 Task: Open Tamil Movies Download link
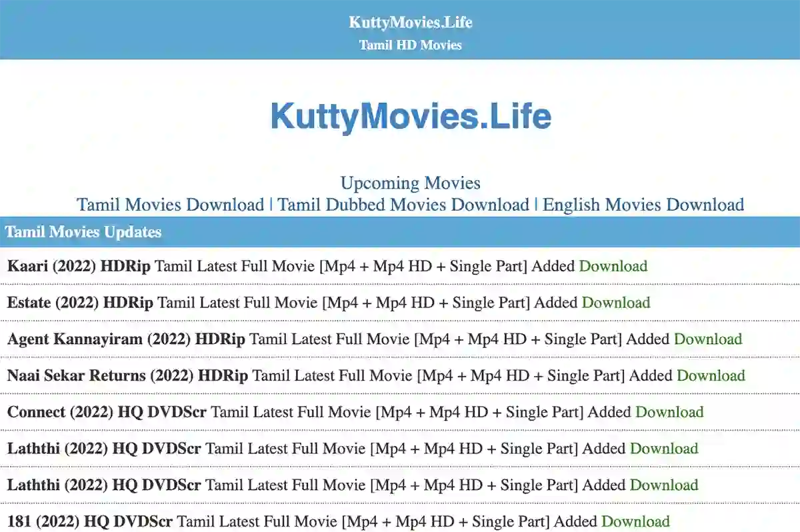171,205
